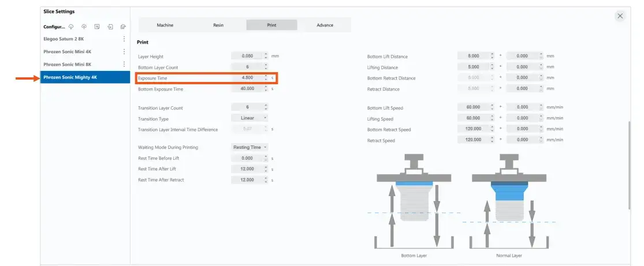Open the Waiting Mode During Printing dropdown
Viewport: 644px width, 266px height.
point(250,148)
